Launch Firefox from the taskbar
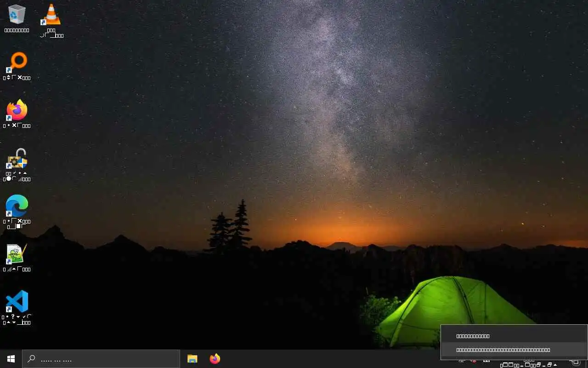 215,359
